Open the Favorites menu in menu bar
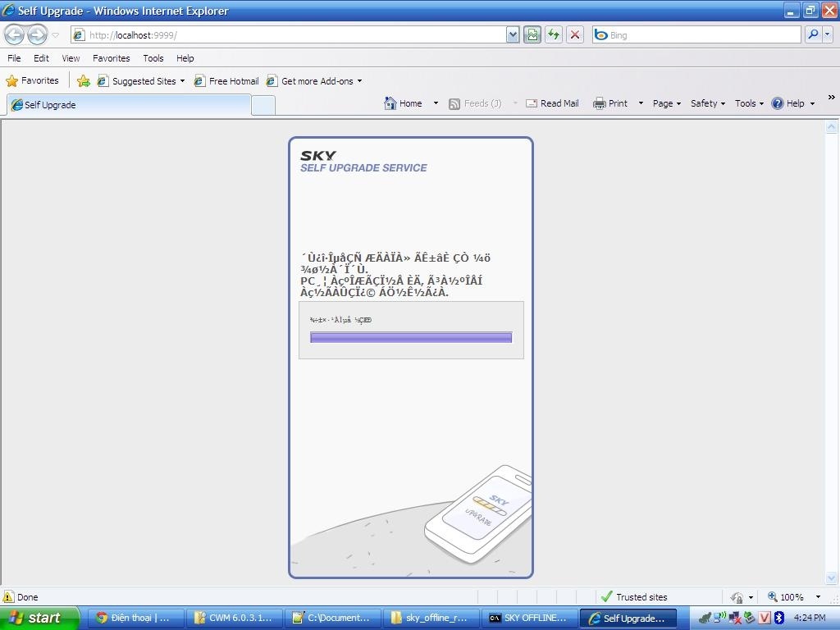This screenshot has height=630, width=840. pyautogui.click(x=111, y=58)
